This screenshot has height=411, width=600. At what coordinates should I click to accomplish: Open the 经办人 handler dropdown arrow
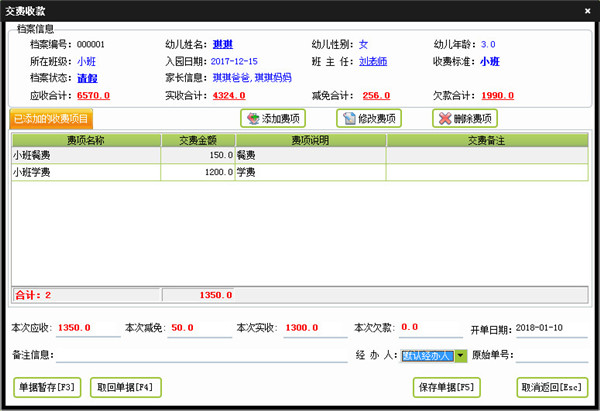460,355
